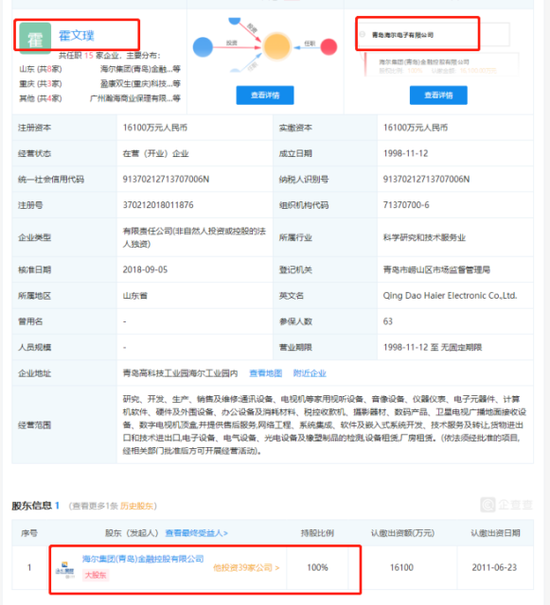Image resolution: width=550 pixels, height=605 pixels.
Task: Select the 16100 subscribed contribution cell
Action: [x=401, y=568]
